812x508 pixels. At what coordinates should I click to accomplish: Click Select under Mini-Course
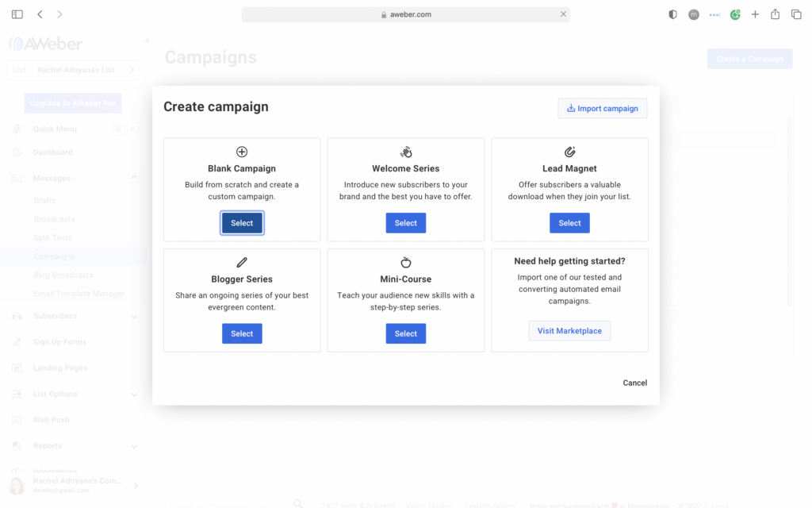tap(405, 333)
